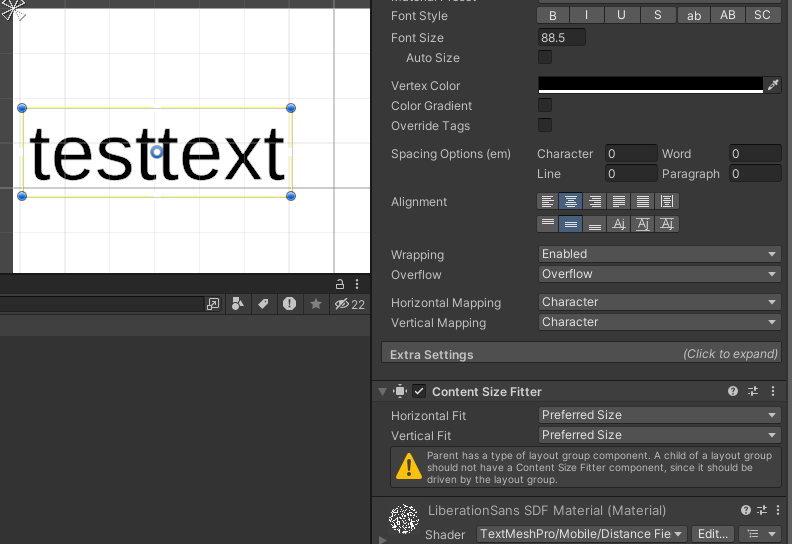This screenshot has height=544, width=792.
Task: Enable the Color Gradient checkbox
Action: click(544, 105)
